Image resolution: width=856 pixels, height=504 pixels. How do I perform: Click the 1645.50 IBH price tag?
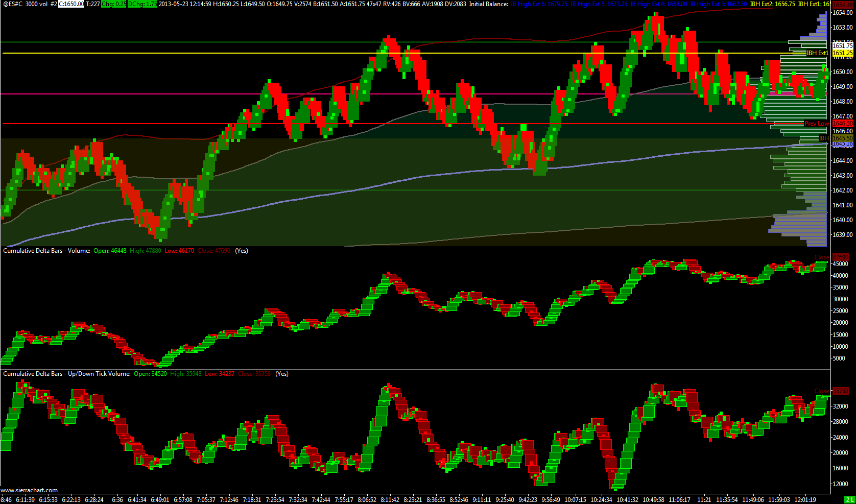point(843,138)
